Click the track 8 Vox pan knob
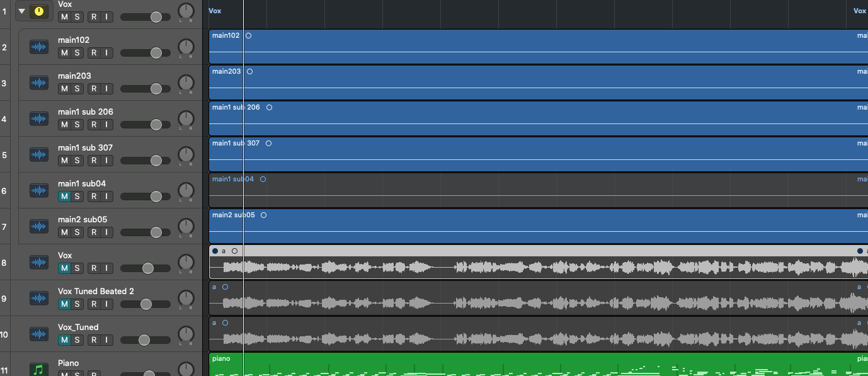The width and height of the screenshot is (868, 376). [x=186, y=262]
